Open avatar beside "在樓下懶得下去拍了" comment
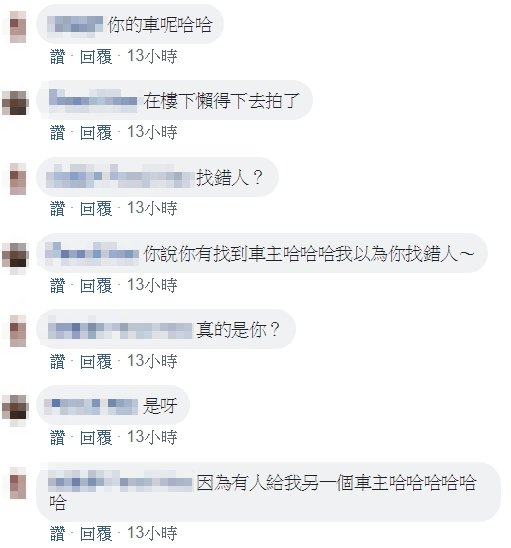This screenshot has width=511, height=548. click(x=15, y=103)
